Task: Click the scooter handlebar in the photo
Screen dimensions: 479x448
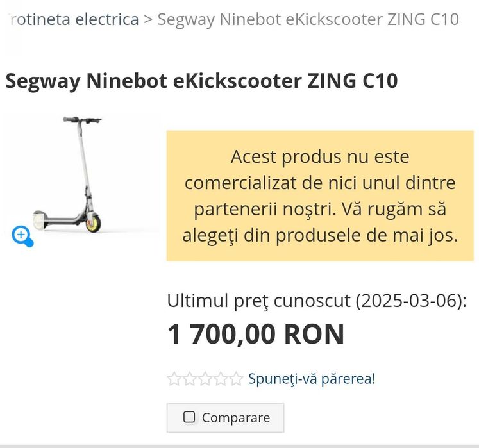Action: [x=82, y=120]
